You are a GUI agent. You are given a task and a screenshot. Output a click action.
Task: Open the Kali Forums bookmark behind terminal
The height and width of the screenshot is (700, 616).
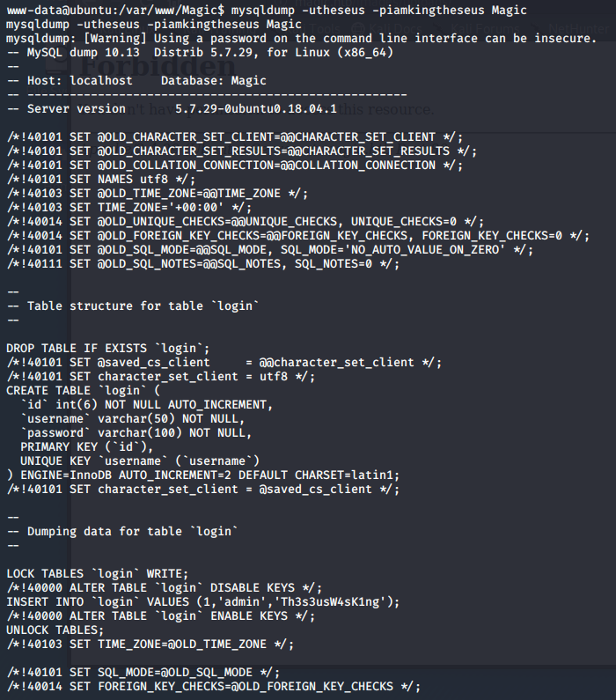(485, 29)
